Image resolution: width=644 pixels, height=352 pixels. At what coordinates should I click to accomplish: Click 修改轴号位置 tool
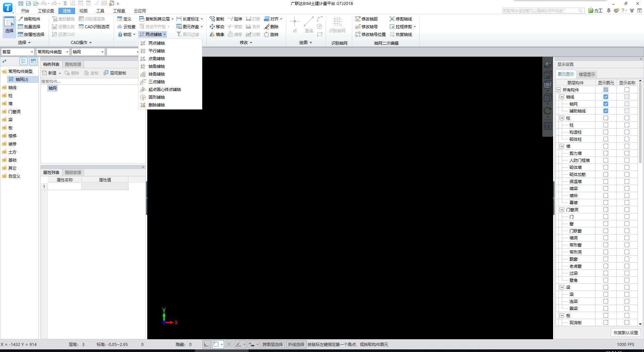(370, 34)
